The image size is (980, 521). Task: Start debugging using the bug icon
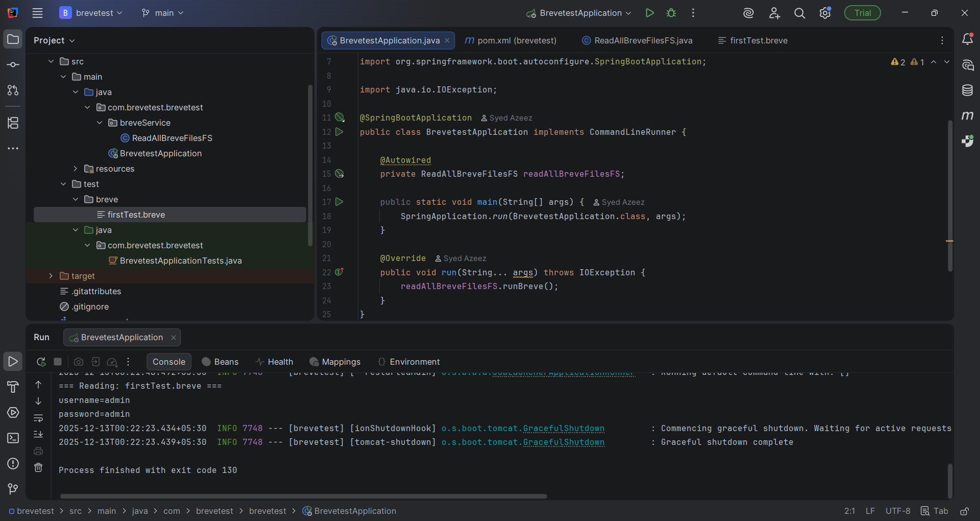pyautogui.click(x=672, y=13)
